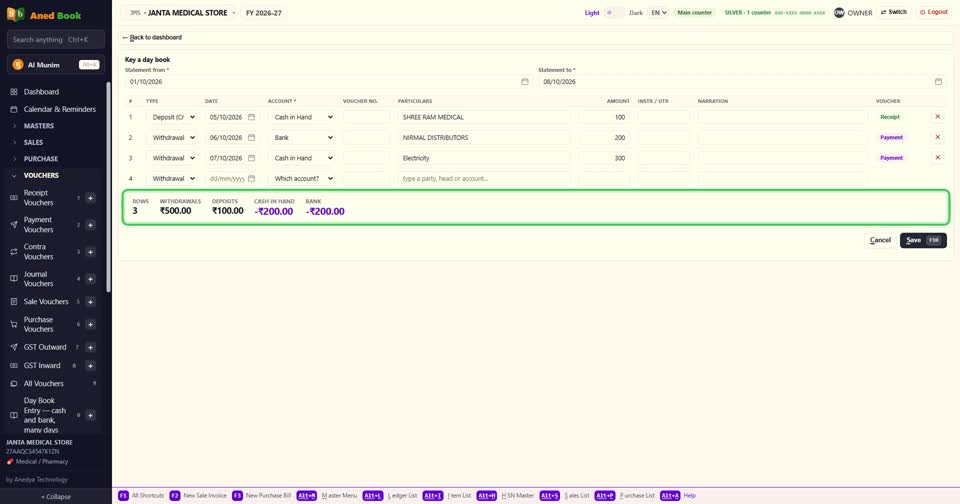Click the Switch user button
The height and width of the screenshot is (504, 960).
(x=894, y=12)
